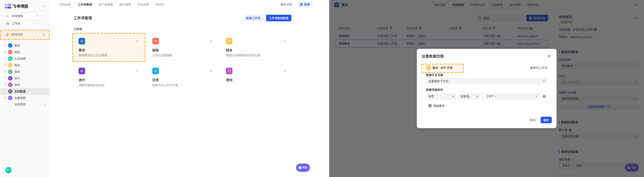Click the 工作项高级配置 button
Screen dimensions: 644x177
[278, 18]
